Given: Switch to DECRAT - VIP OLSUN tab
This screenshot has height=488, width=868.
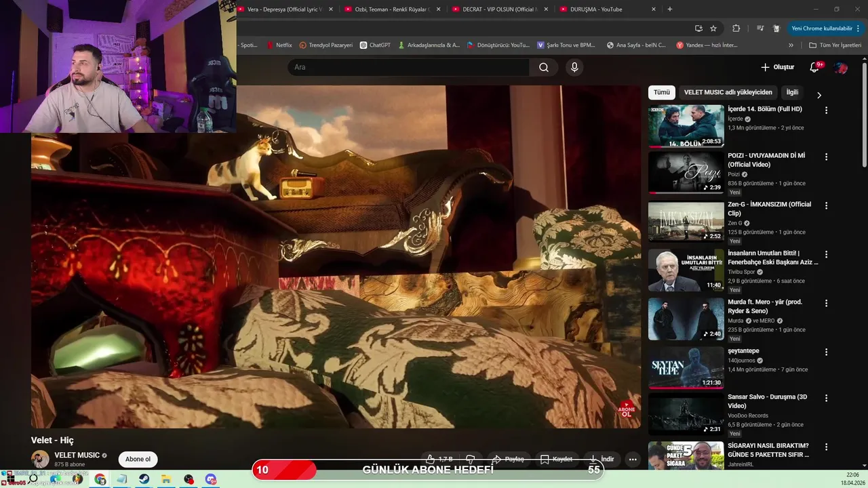Looking at the screenshot, I should pyautogui.click(x=498, y=9).
